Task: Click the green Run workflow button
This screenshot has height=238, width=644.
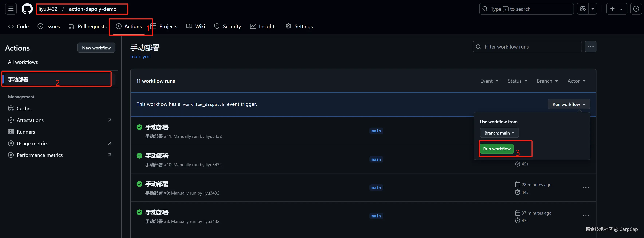Action: (x=497, y=149)
